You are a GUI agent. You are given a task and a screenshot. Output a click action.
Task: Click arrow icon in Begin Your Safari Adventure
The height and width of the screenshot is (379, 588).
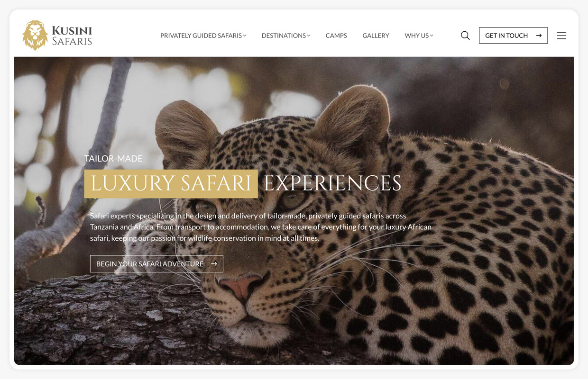click(214, 264)
